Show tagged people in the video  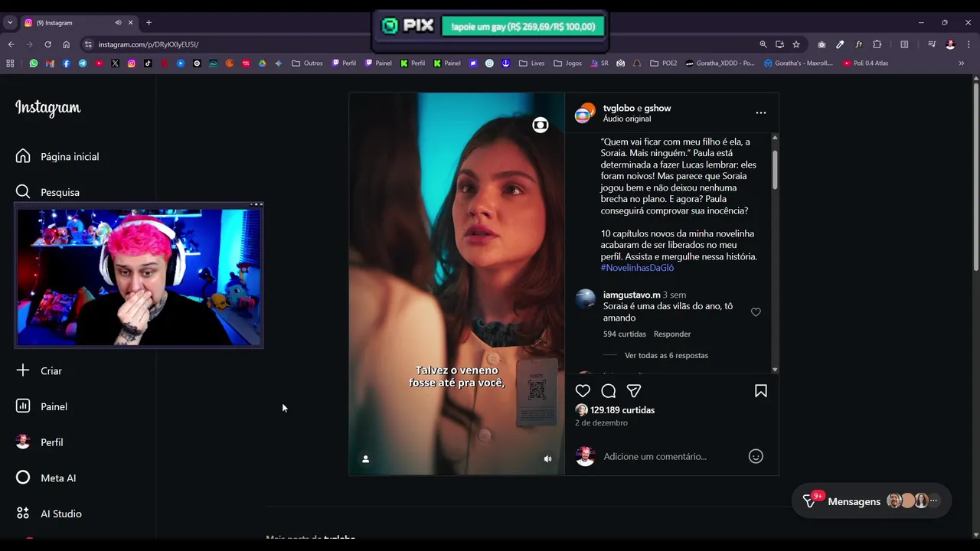tap(366, 459)
